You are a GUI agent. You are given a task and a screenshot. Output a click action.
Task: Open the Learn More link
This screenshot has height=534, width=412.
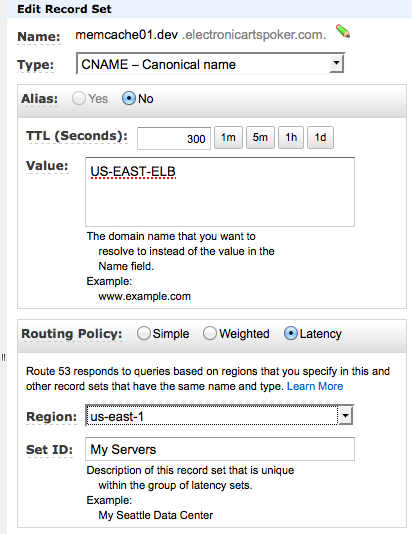[315, 386]
